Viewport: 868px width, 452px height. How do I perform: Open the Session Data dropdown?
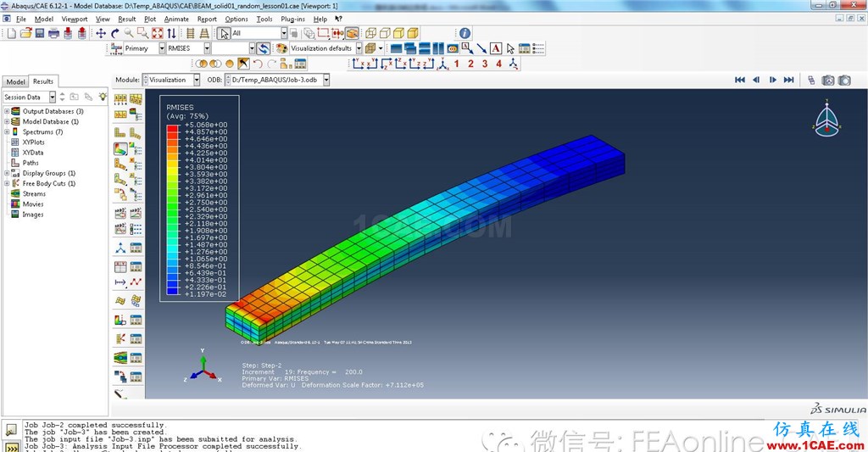pos(53,97)
